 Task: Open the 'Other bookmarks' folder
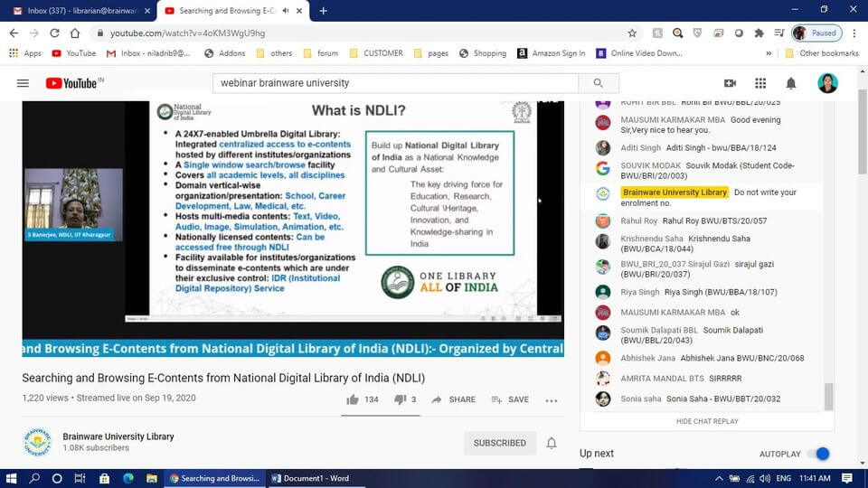pyautogui.click(x=822, y=53)
